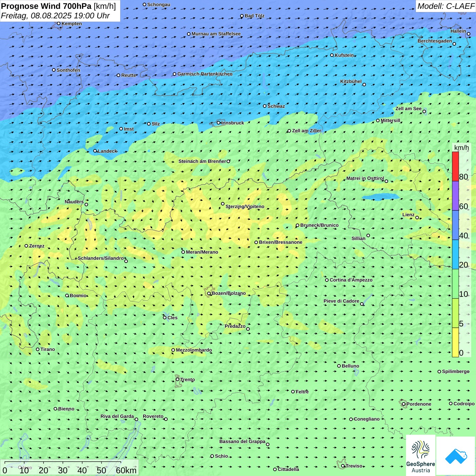Screen dimensions: 476x476
Task: Click the forecast date 'Freitag, 08.08.2025 19:00 Uhr'
Action: click(x=55, y=16)
